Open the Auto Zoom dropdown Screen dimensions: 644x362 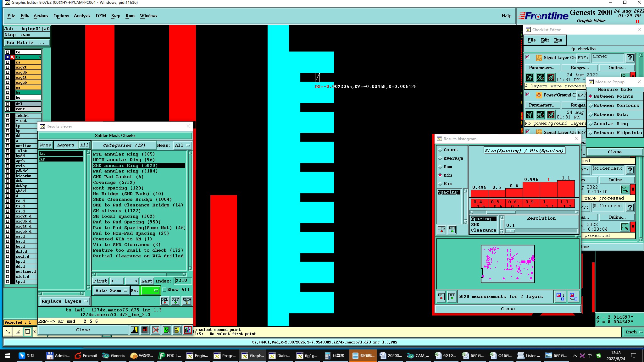[x=111, y=291]
